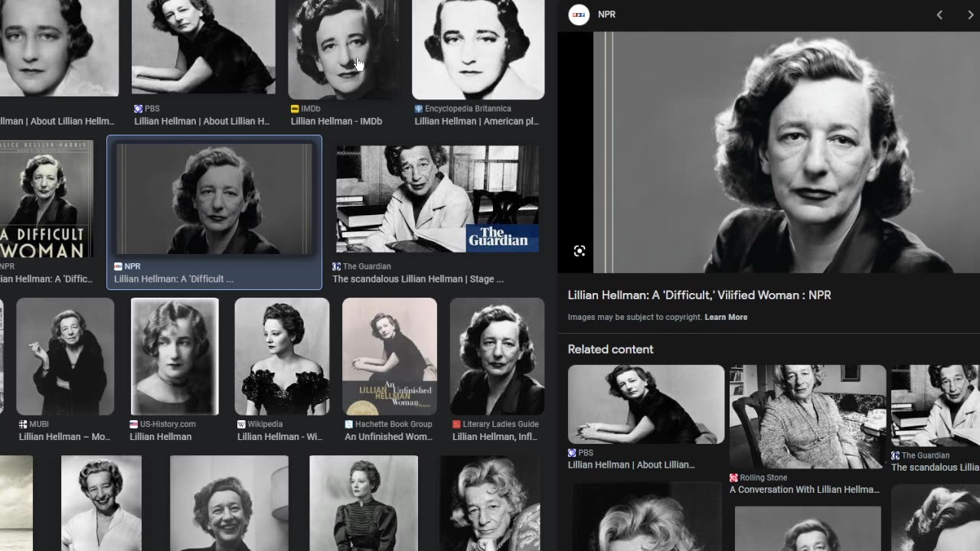Click the 'IMDb' source name
Screen dimensions: 980x551
point(311,109)
